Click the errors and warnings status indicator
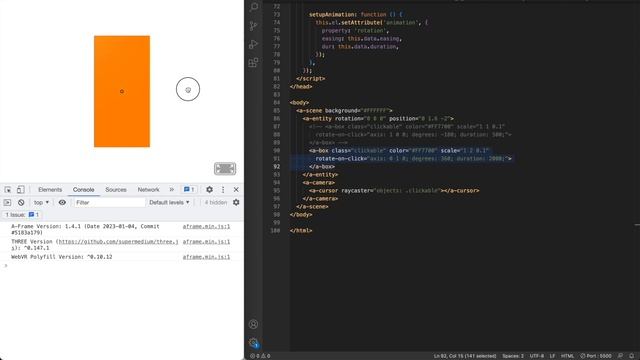 pyautogui.click(x=260, y=356)
